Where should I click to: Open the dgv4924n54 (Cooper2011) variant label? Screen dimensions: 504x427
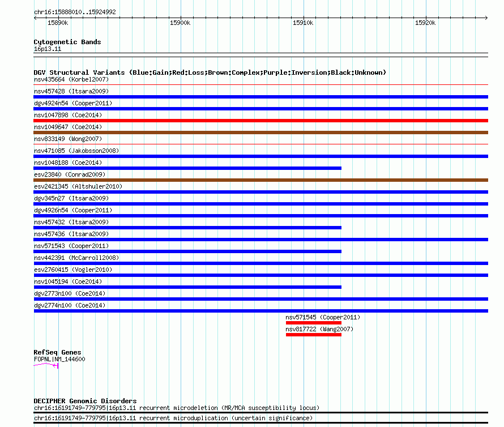pos(73,103)
